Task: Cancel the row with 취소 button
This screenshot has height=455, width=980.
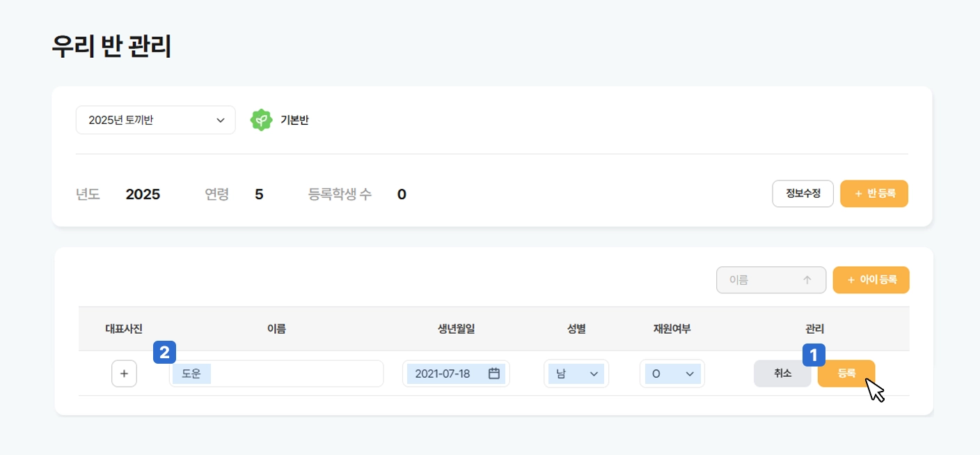Action: pyautogui.click(x=782, y=373)
